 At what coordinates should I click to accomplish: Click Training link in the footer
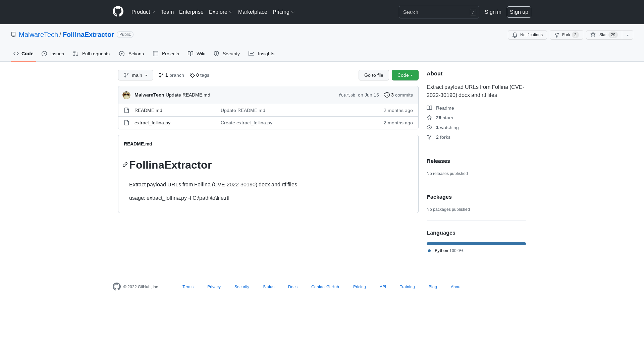click(x=407, y=287)
